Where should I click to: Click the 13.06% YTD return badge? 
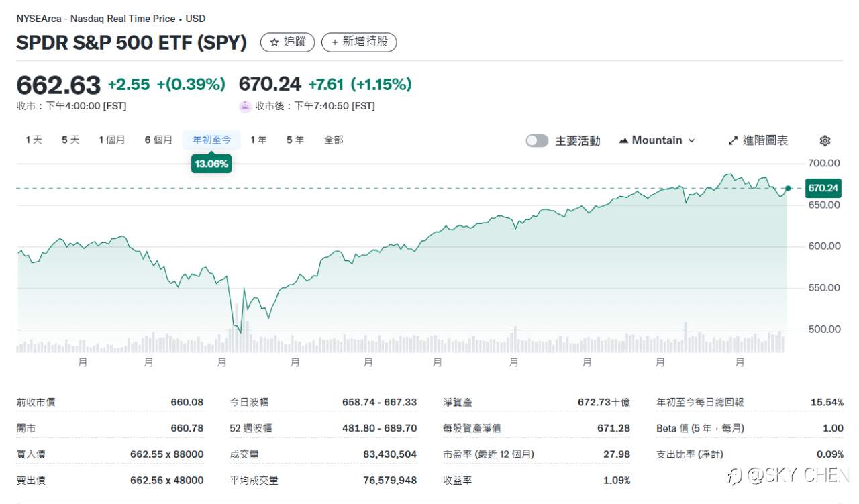(211, 164)
